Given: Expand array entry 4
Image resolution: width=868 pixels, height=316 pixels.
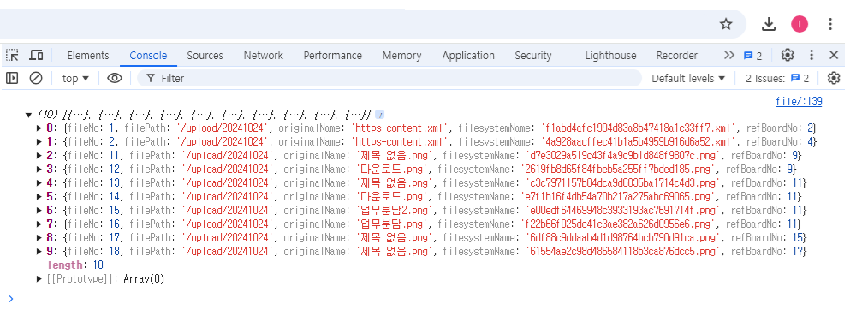Looking at the screenshot, I should point(39,182).
